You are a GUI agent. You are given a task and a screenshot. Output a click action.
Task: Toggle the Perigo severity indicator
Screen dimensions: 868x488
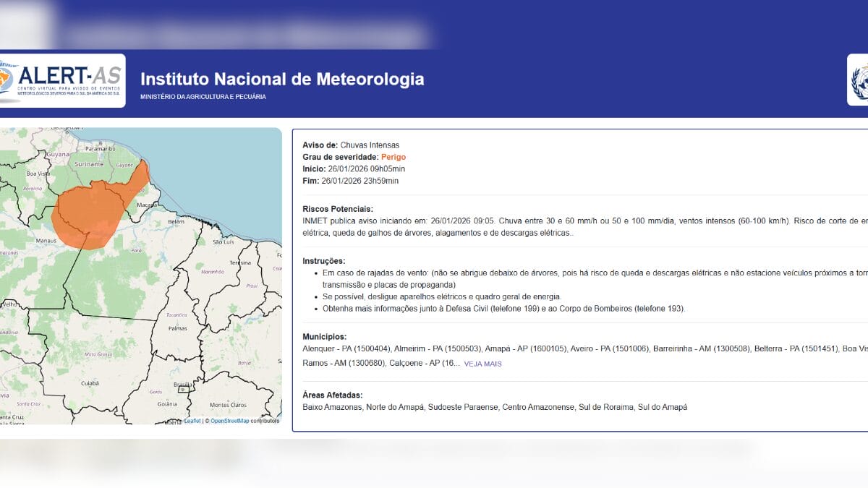[x=393, y=157]
